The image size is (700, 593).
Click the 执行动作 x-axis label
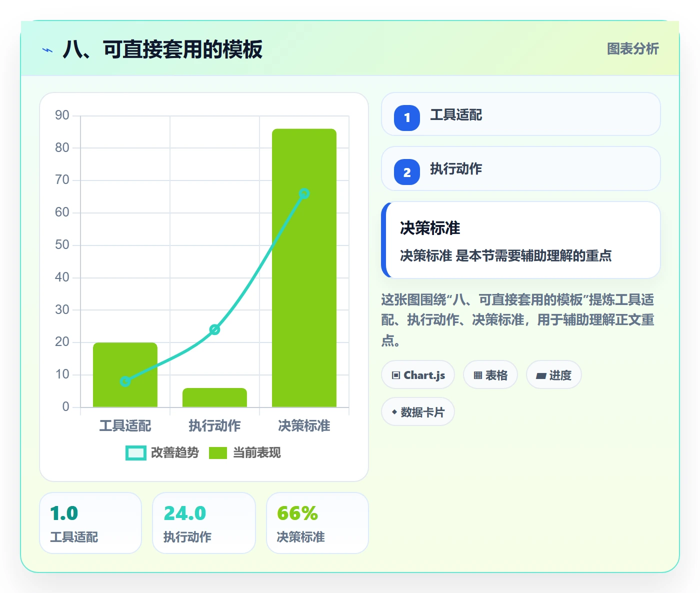(214, 426)
